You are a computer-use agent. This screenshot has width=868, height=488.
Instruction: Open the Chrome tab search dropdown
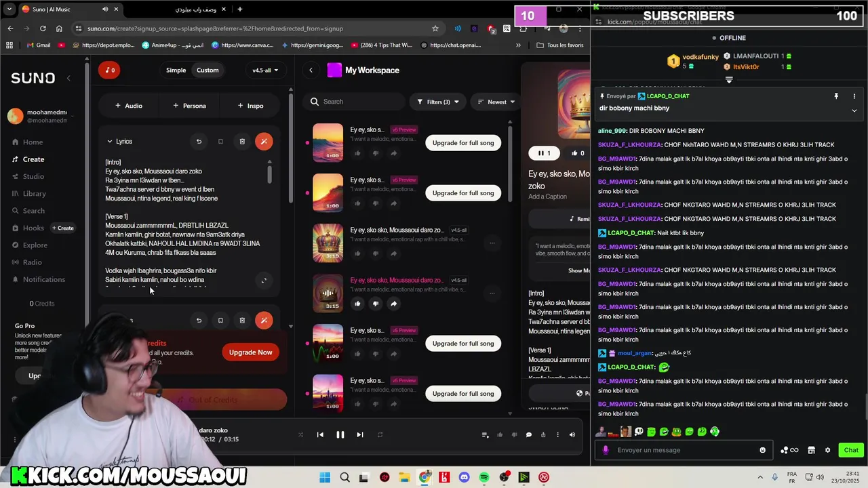(x=9, y=9)
